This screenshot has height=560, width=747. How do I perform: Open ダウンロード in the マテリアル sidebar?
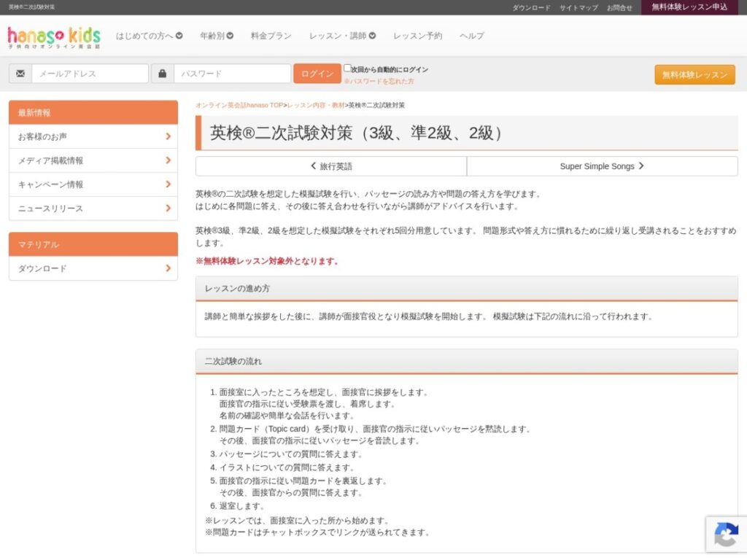[93, 268]
